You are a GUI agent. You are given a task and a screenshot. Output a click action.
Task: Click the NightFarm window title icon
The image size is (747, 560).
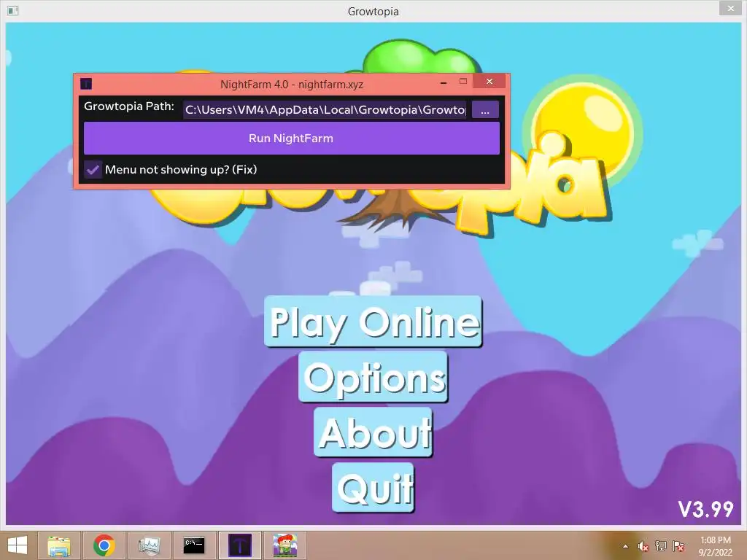point(86,85)
